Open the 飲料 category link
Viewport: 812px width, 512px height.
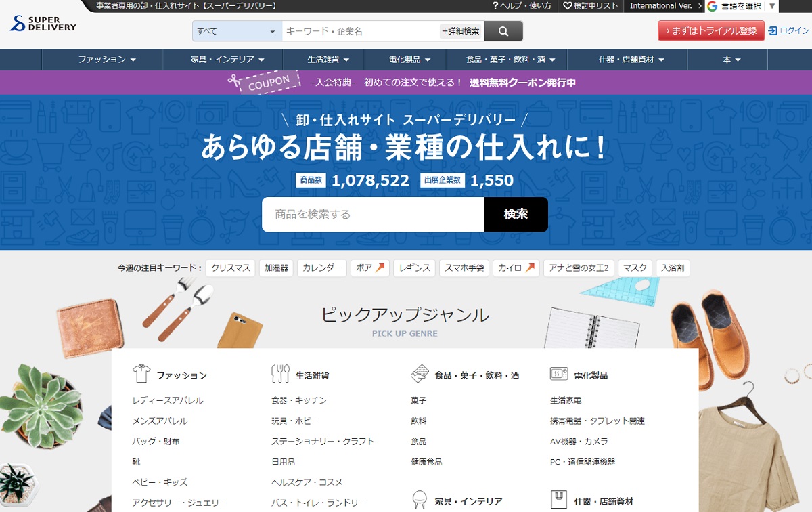pos(419,421)
